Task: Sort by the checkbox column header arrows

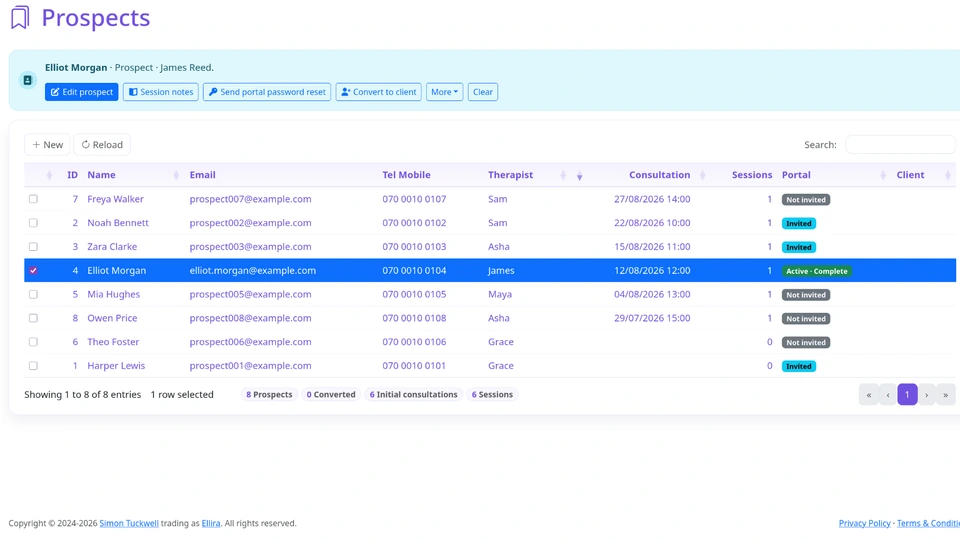Action: 49,176
